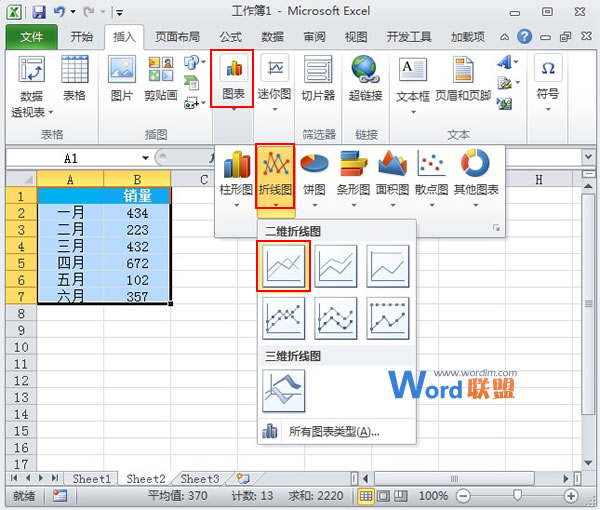Open Other Charts (其他图表) menu
The width and height of the screenshot is (600, 510).
pyautogui.click(x=476, y=178)
